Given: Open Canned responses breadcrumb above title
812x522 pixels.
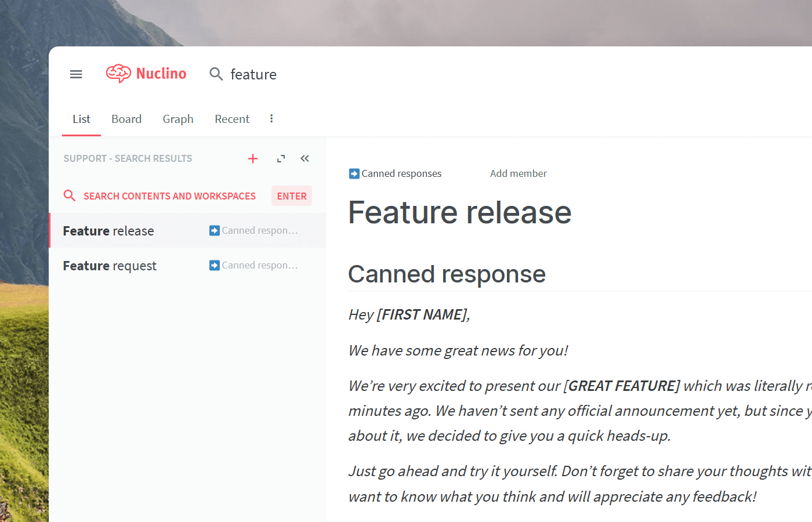Looking at the screenshot, I should [x=395, y=173].
